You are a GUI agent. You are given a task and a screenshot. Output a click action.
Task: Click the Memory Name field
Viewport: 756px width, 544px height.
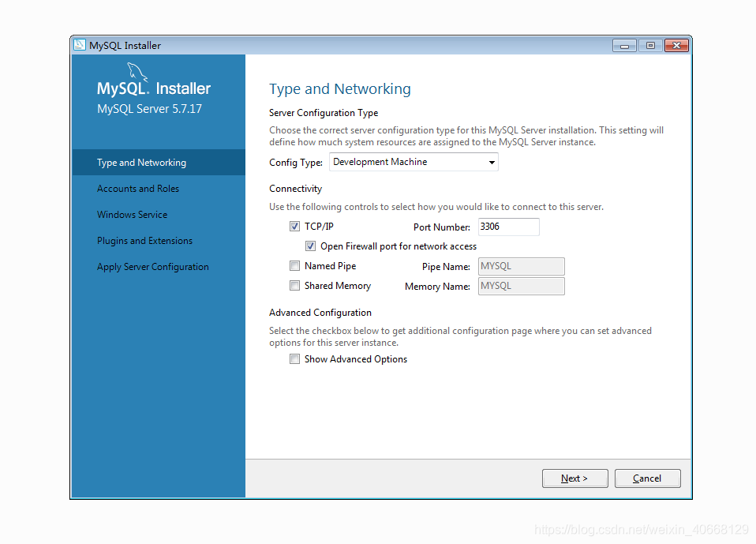521,286
